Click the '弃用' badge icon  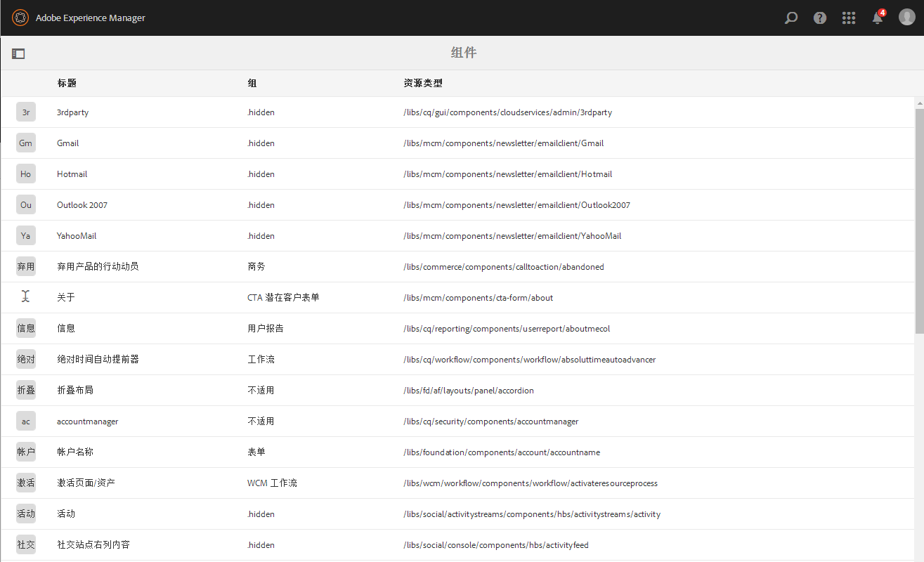[x=26, y=267]
